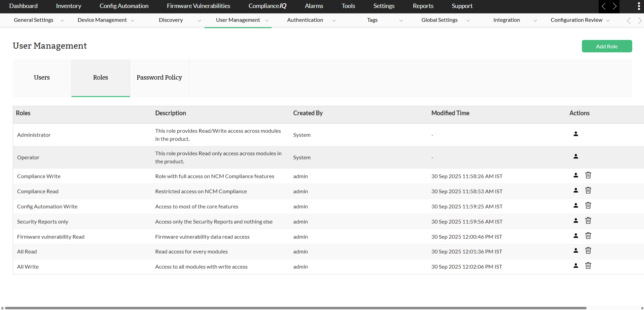
Task: Click the user icon for Compliance Read
Action: coord(576,190)
